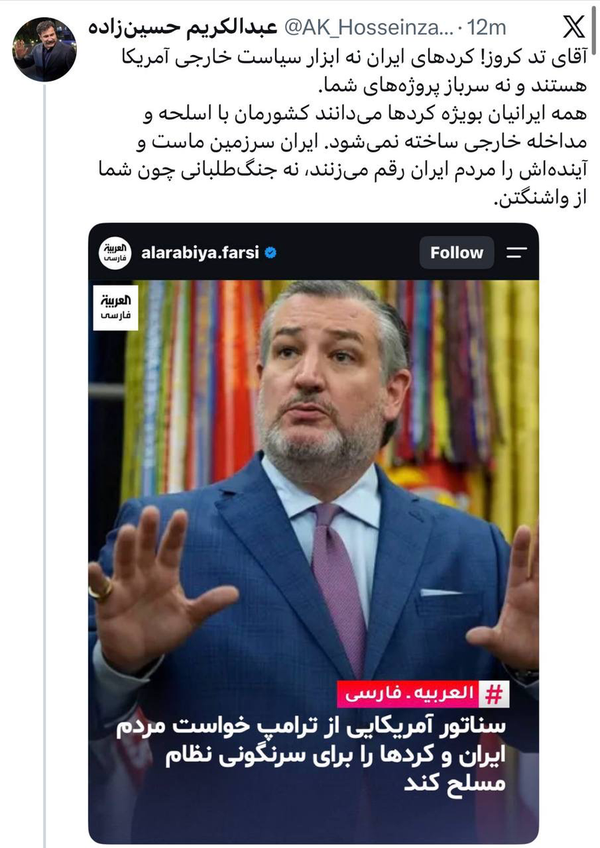Click the tweet body text paragraph
600x848 pixels.
tap(342, 128)
